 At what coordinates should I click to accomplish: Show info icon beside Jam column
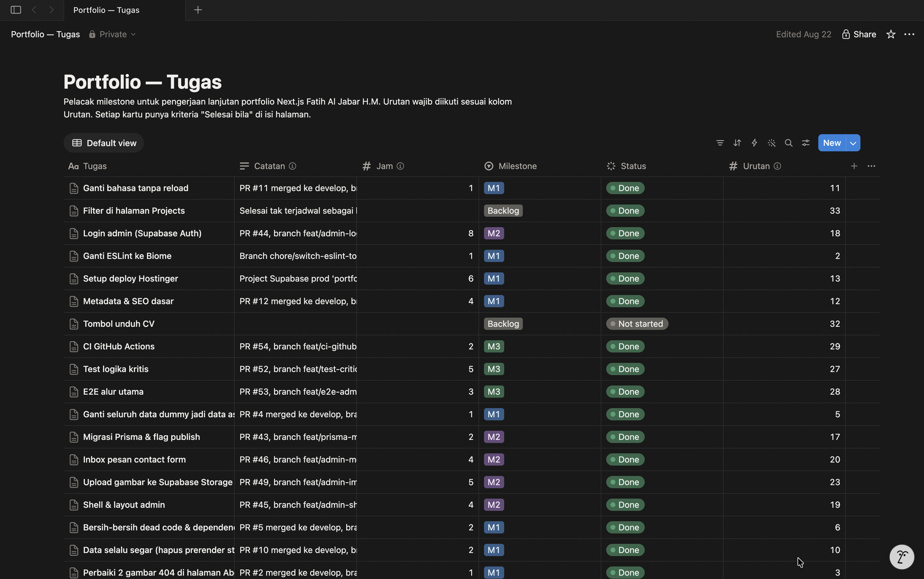coord(400,166)
